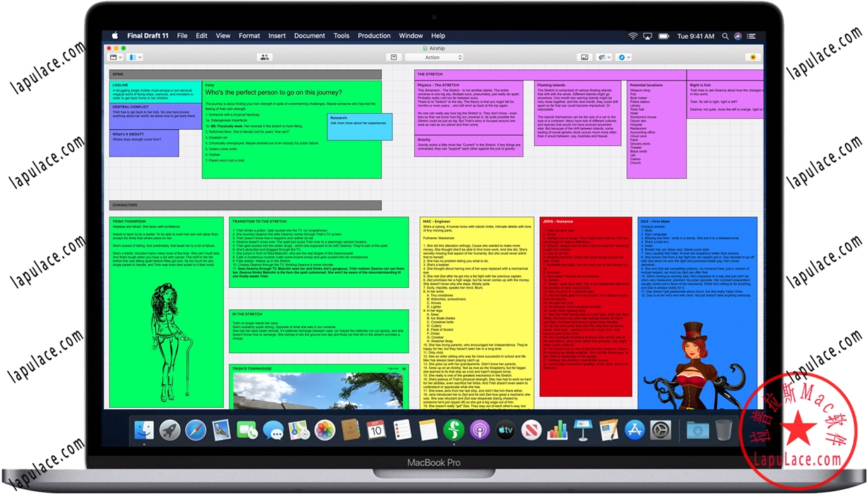Click the Notification Center icon in menu bar
This screenshot has height=494, width=868.
click(x=752, y=35)
